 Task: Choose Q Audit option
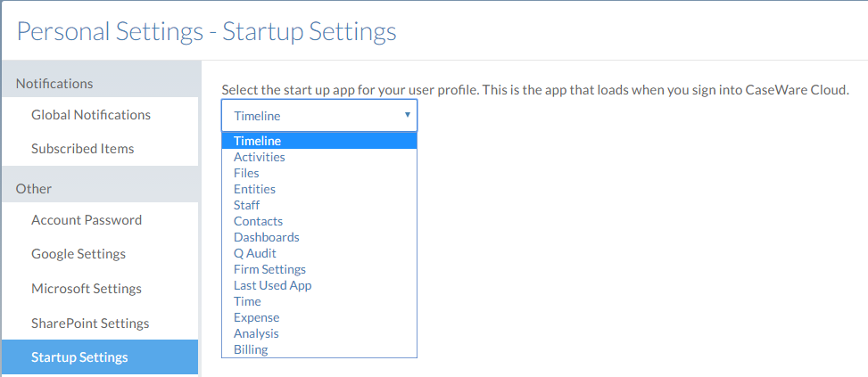click(x=254, y=253)
